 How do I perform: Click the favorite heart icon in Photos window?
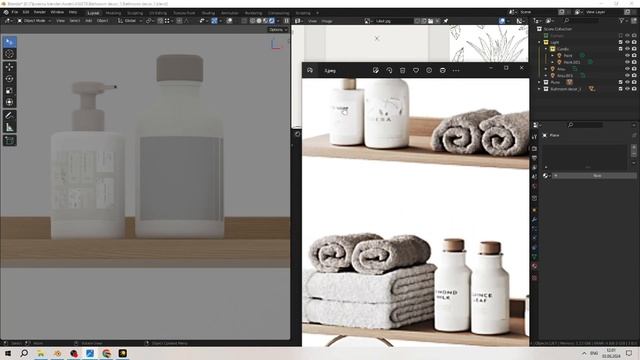[416, 70]
